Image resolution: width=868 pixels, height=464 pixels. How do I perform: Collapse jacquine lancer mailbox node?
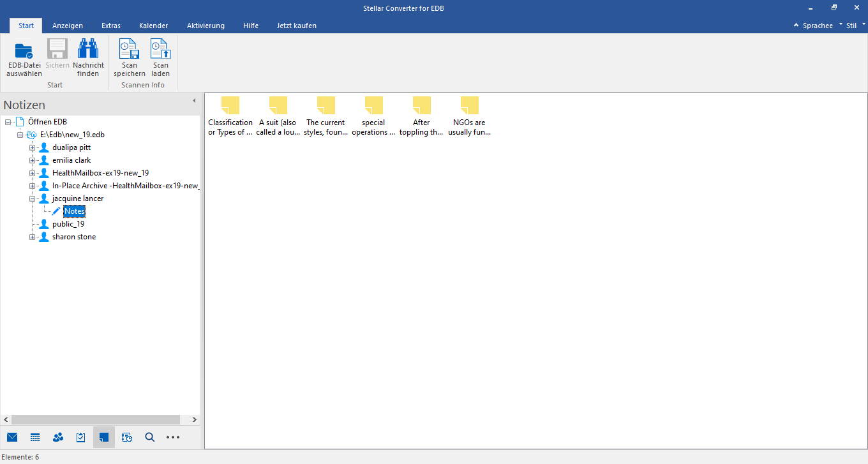click(x=32, y=198)
